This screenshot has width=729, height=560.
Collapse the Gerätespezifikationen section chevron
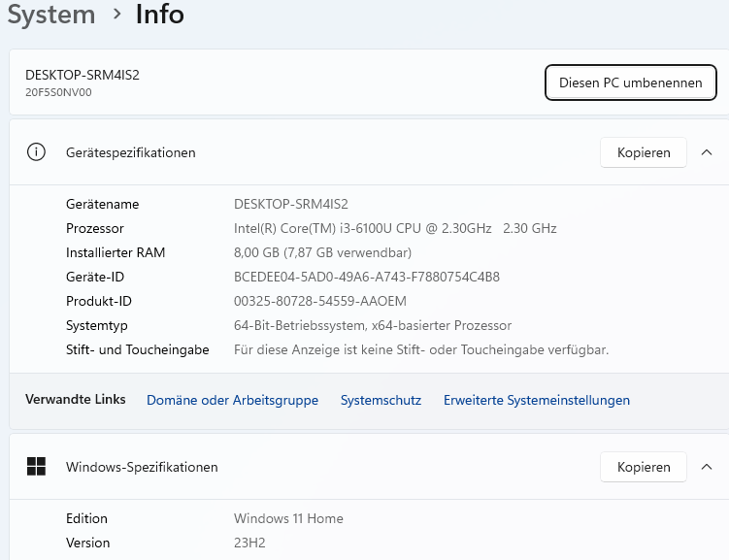click(x=707, y=152)
